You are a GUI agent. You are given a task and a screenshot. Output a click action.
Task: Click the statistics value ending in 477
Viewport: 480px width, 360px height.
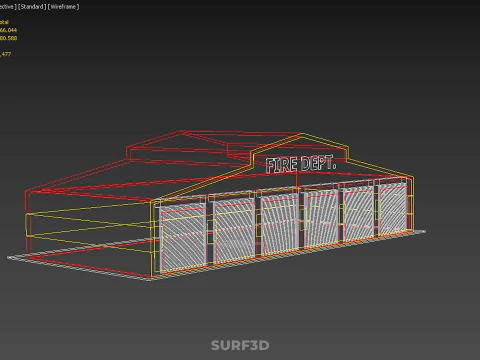click(x=6, y=54)
